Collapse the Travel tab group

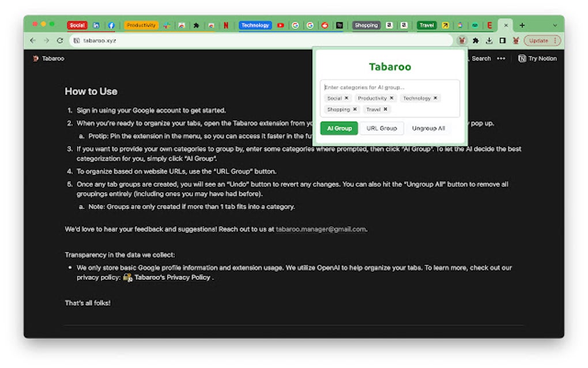(x=426, y=25)
